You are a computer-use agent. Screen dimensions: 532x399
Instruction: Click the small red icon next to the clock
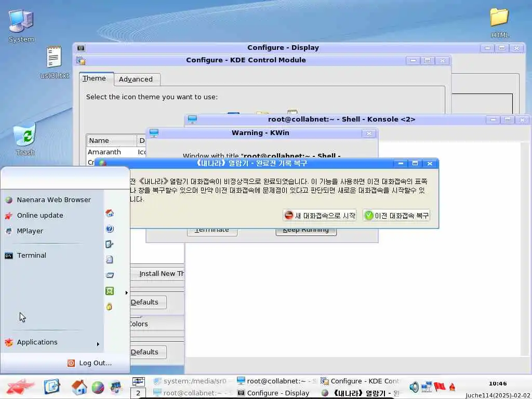(452, 387)
